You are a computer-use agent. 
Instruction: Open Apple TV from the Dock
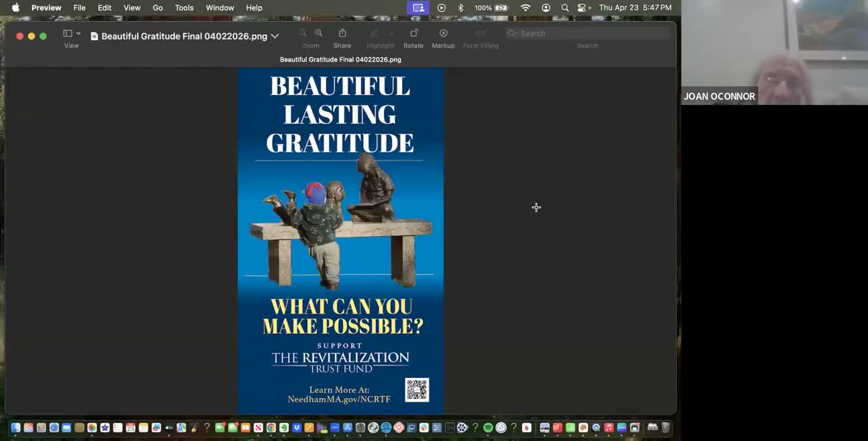tap(169, 427)
